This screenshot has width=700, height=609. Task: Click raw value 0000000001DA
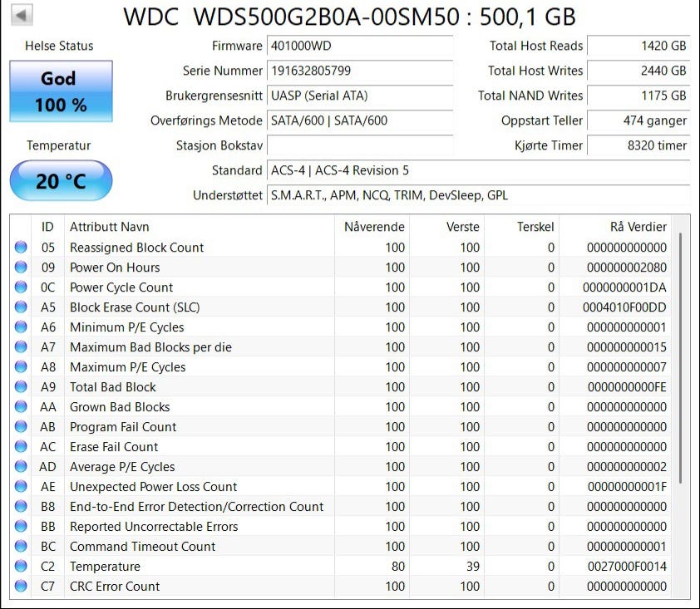624,287
